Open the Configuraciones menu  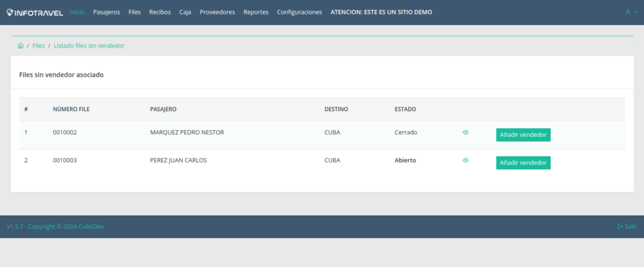point(299,13)
